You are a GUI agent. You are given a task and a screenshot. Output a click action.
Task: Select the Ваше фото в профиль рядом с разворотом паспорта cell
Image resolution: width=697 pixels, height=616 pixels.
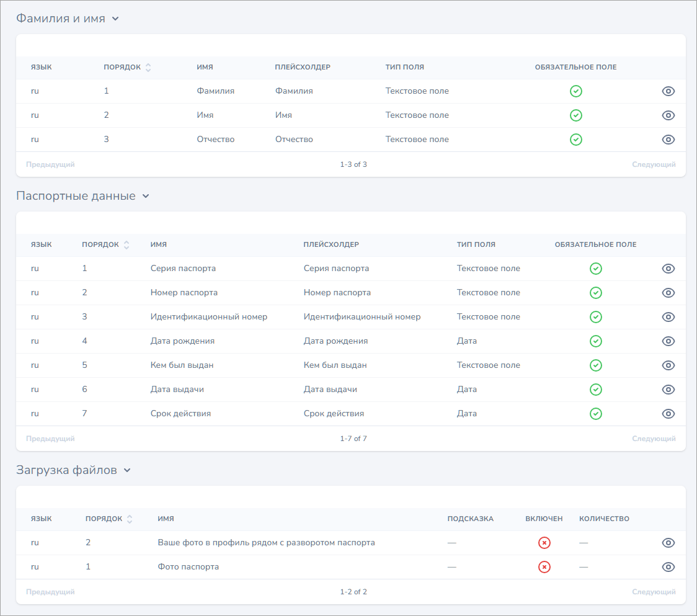click(x=266, y=543)
